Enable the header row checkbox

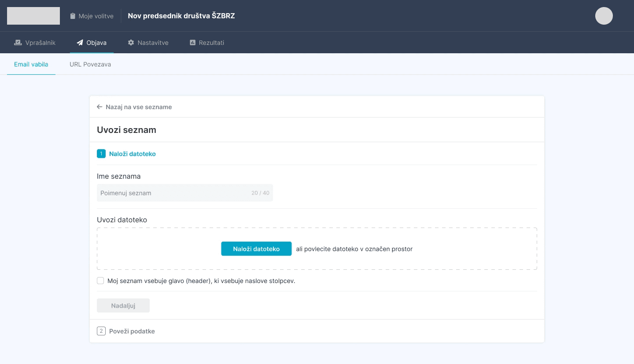pos(100,280)
